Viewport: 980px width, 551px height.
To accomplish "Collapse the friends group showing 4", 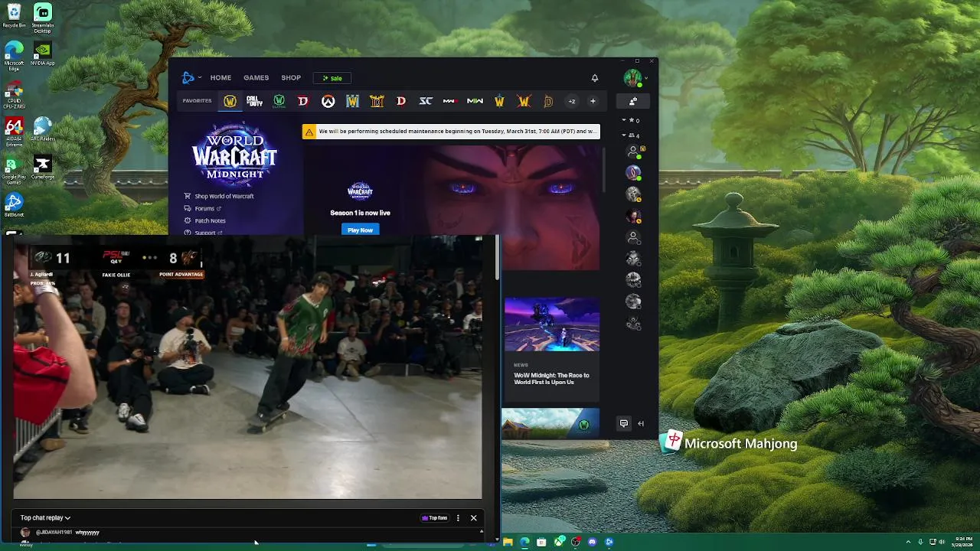I will click(x=629, y=135).
